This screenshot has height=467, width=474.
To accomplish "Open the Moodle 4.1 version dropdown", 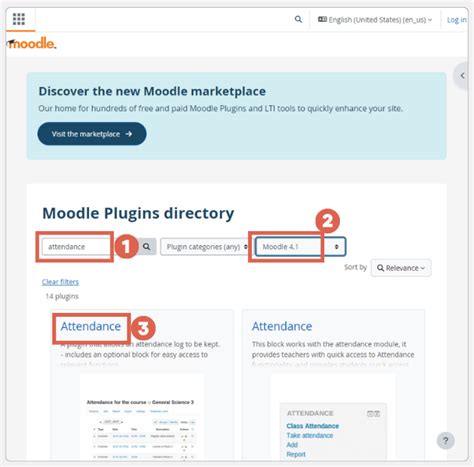I will pos(300,247).
